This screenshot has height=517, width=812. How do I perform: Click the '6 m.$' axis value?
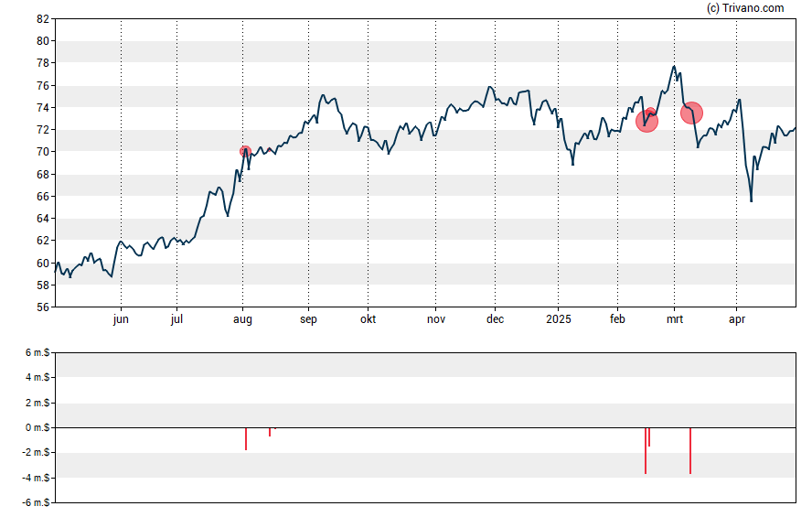[x=37, y=353]
